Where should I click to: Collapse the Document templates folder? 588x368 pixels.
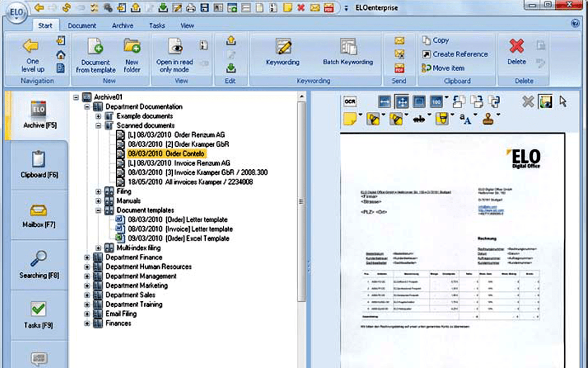pos(98,210)
